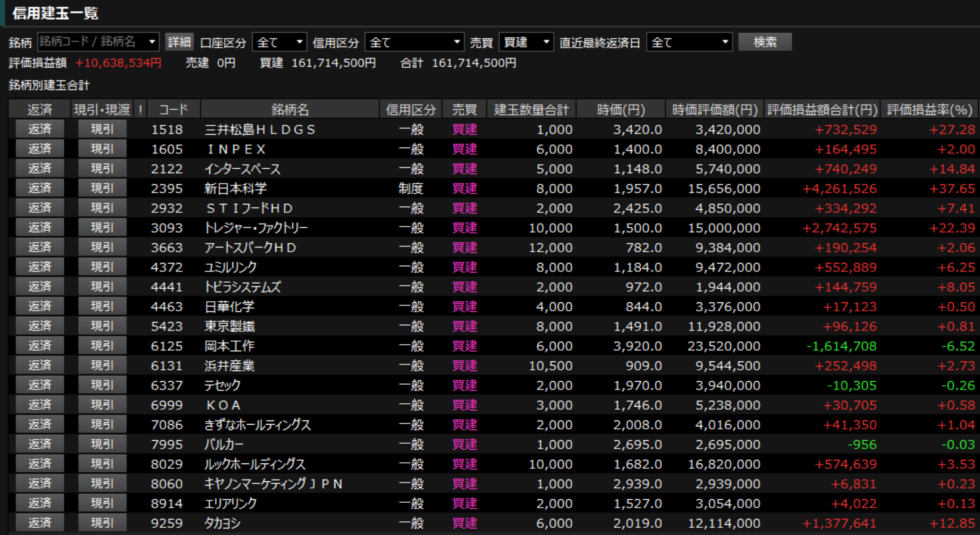The image size is (980, 535).
Task: Open the 銘柄コード / 銘柄名 combo box
Action: point(98,42)
